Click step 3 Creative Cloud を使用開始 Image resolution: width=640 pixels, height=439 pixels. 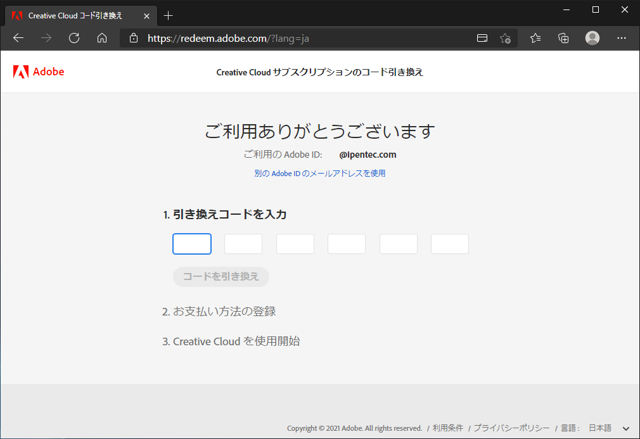pyautogui.click(x=231, y=341)
